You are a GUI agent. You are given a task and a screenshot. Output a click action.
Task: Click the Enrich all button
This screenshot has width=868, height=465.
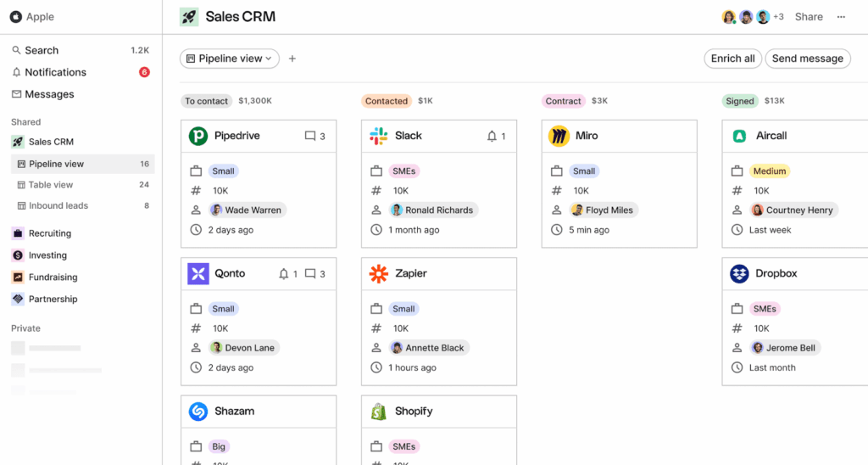[732, 59]
